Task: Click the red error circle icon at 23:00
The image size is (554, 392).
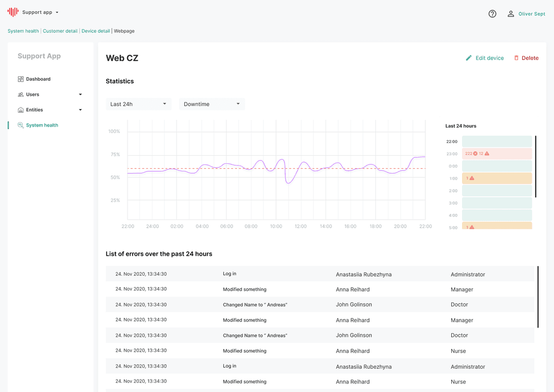Action: pos(475,154)
